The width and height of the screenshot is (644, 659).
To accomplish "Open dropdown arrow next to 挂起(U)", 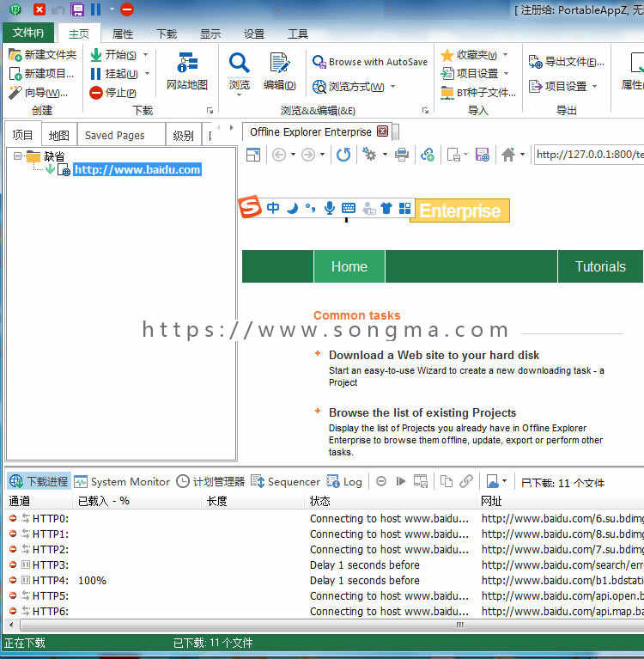I will point(147,74).
